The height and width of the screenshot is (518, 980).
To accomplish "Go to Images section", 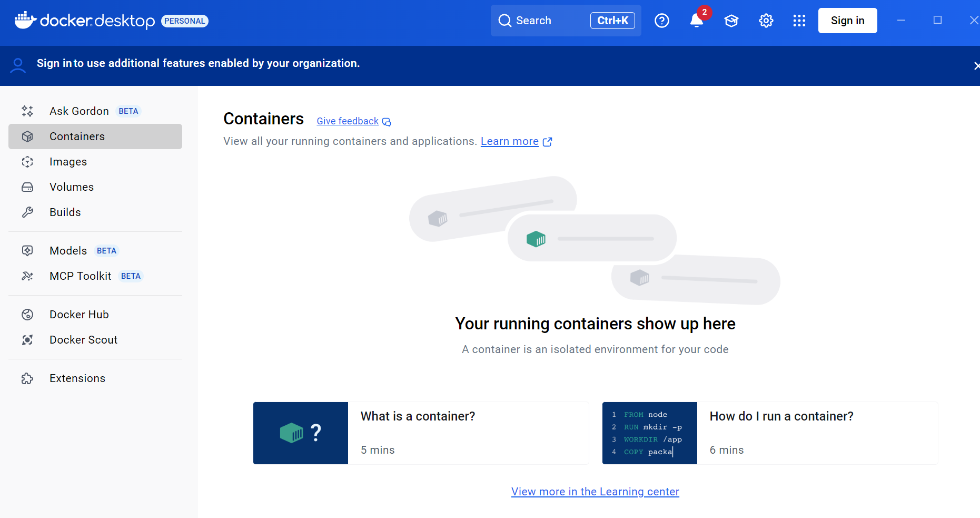I will pos(95,162).
